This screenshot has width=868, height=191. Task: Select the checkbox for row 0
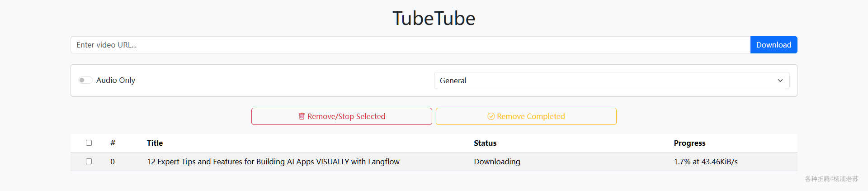tap(89, 162)
